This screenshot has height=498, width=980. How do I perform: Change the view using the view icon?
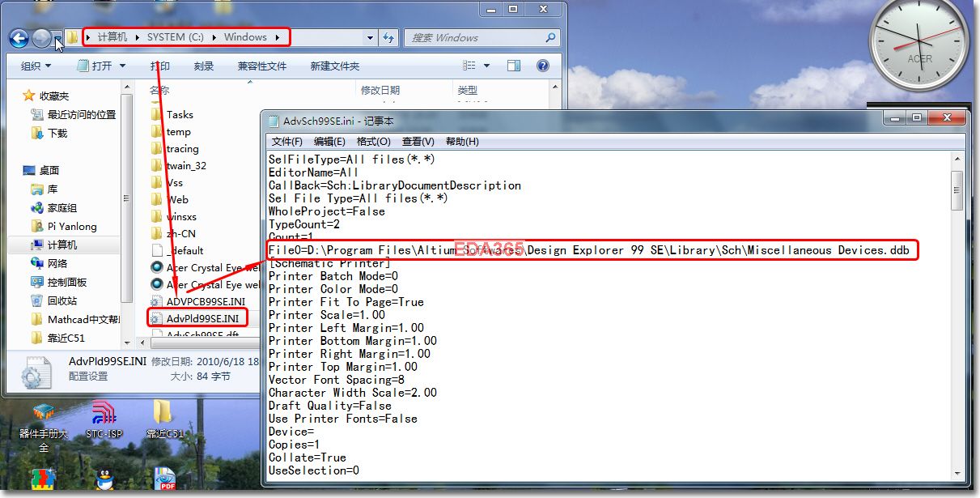469,66
